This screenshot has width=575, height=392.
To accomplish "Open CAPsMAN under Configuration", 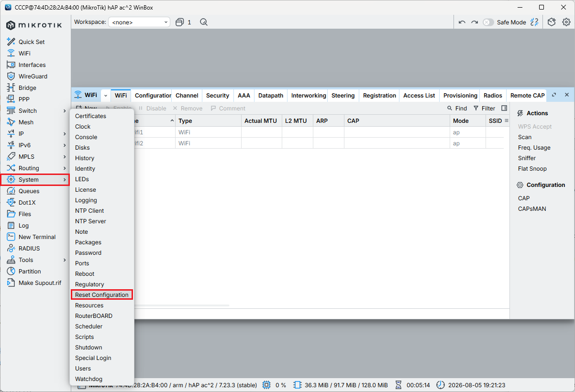I will [532, 209].
